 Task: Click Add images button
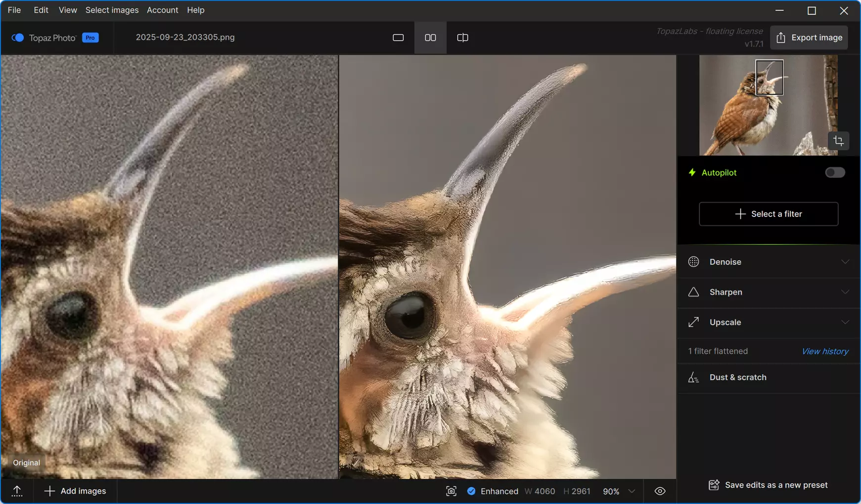coord(75,491)
